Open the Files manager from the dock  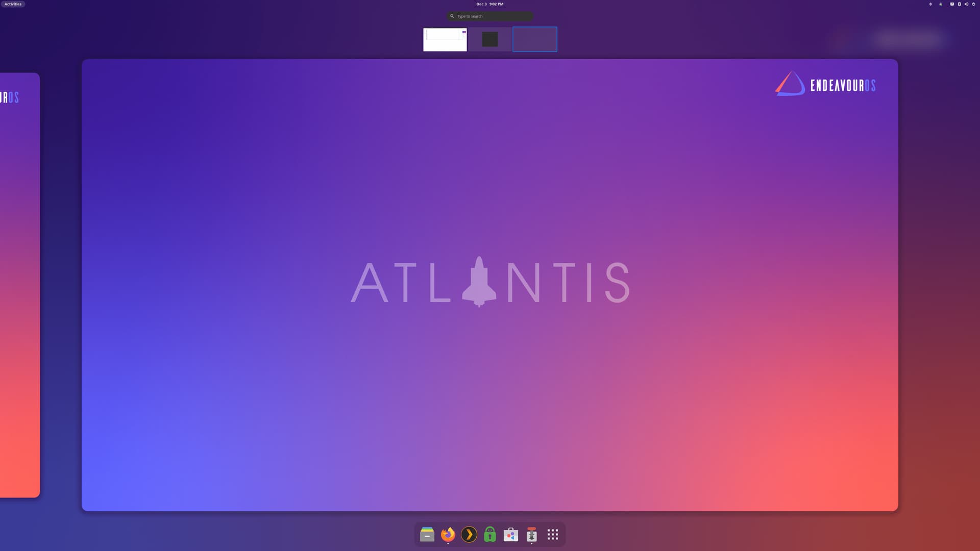point(427,534)
